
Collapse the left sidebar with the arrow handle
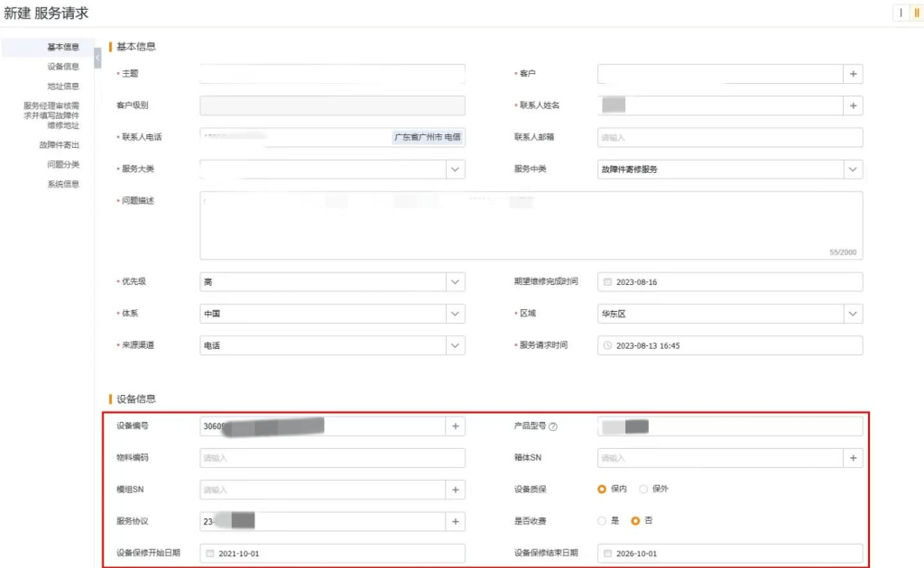point(97,58)
